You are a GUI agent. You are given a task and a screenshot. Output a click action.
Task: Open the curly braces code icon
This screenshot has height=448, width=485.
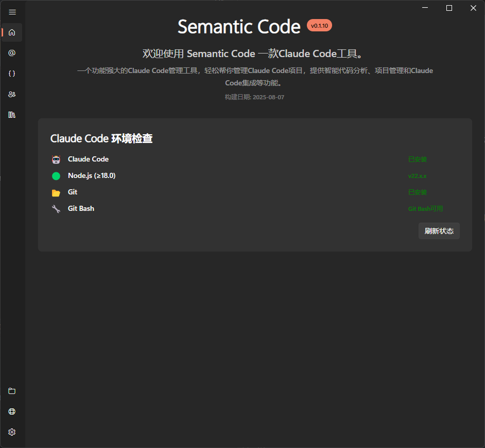12,74
